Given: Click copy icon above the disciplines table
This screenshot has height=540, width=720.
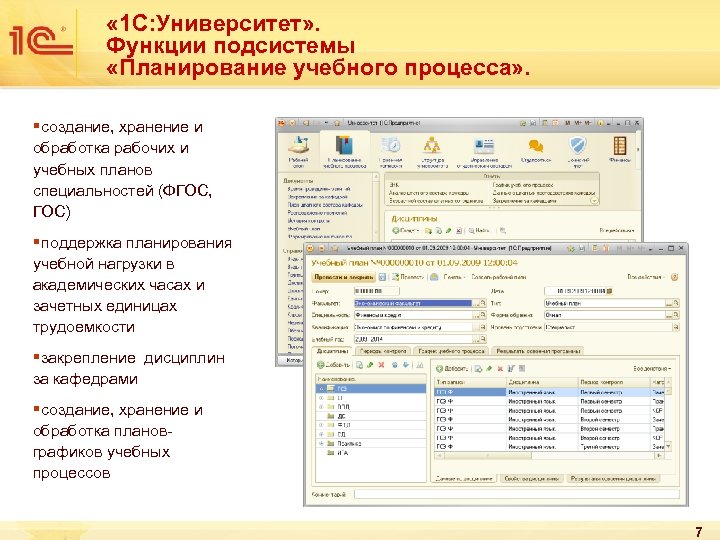Looking at the screenshot, I should pyautogui.click(x=478, y=368).
